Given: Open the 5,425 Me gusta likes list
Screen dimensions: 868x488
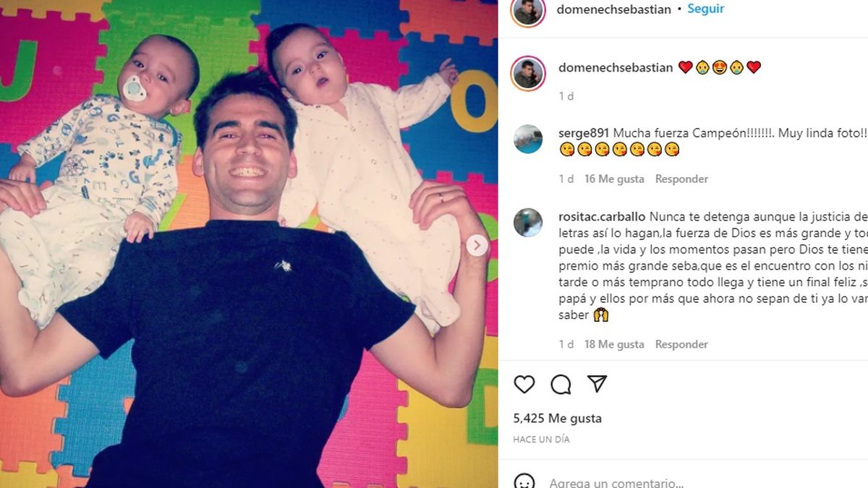Looking at the screenshot, I should pyautogui.click(x=558, y=418).
